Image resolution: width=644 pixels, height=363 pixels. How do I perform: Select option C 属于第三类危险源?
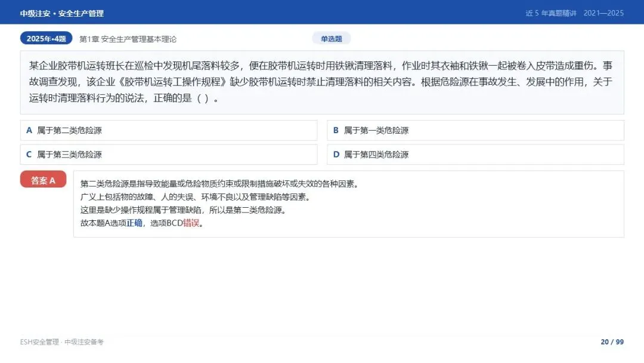[169, 155]
